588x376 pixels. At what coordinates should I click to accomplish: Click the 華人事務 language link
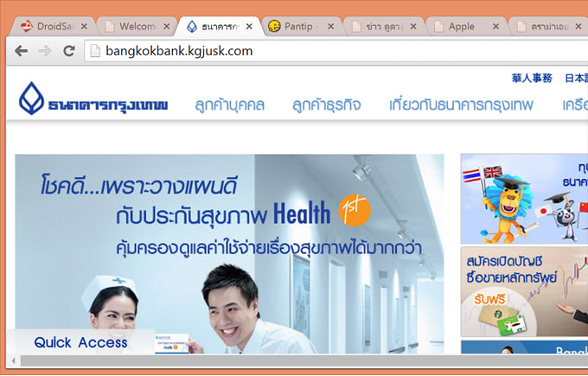(532, 78)
